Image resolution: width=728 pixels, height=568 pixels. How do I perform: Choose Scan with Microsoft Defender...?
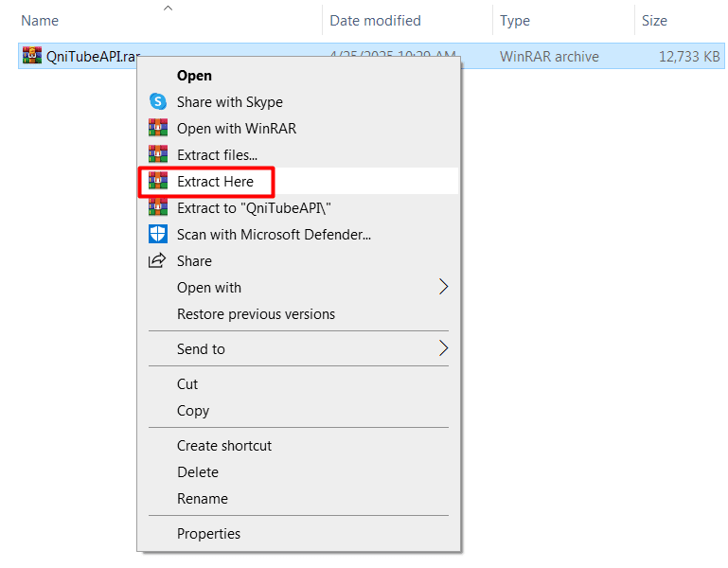pyautogui.click(x=297, y=234)
